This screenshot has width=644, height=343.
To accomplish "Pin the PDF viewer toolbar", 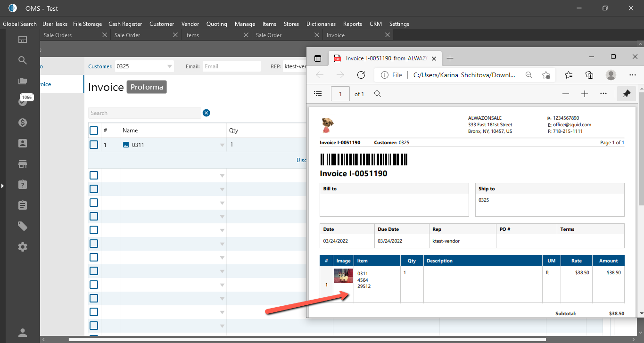I will (x=627, y=94).
